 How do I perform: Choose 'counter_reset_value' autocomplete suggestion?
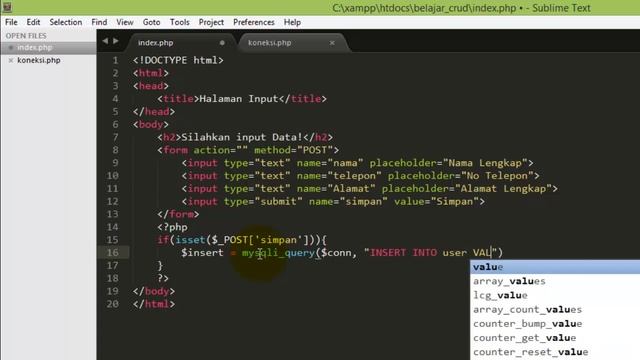click(x=555, y=352)
